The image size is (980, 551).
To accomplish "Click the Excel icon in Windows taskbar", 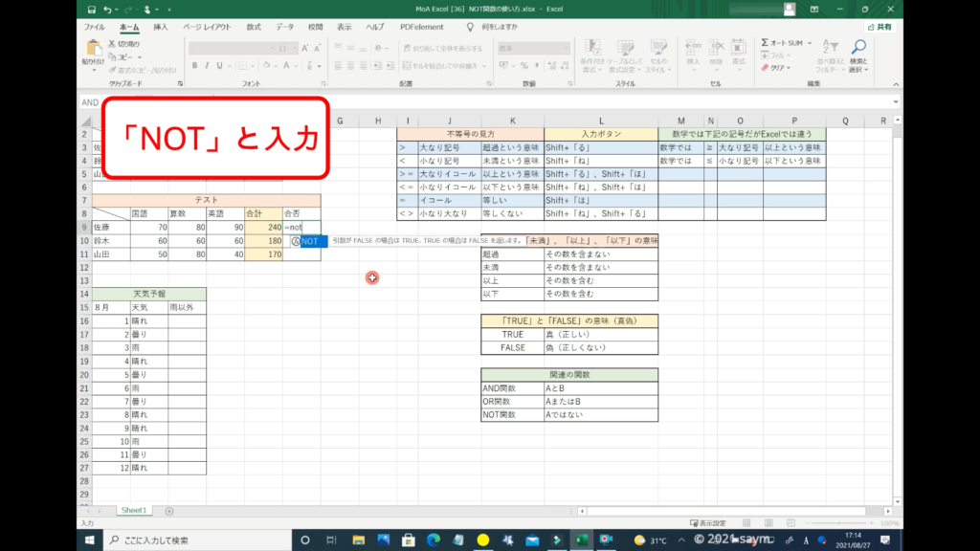I will 580,540.
